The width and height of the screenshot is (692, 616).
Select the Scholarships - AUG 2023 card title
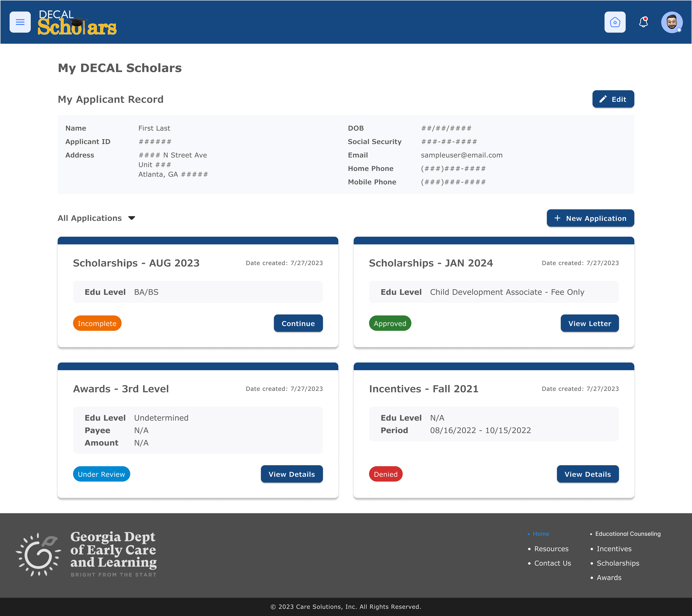[x=136, y=263]
